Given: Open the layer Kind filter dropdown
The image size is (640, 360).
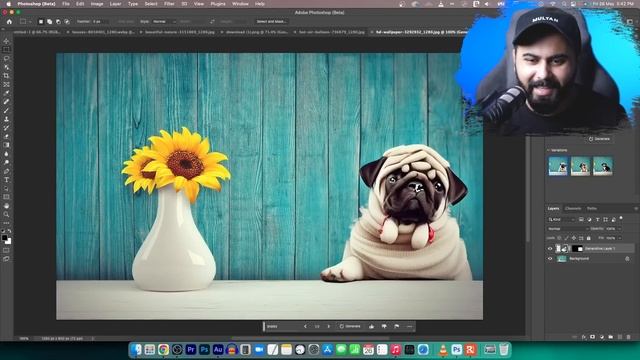Looking at the screenshot, I should click(x=561, y=220).
